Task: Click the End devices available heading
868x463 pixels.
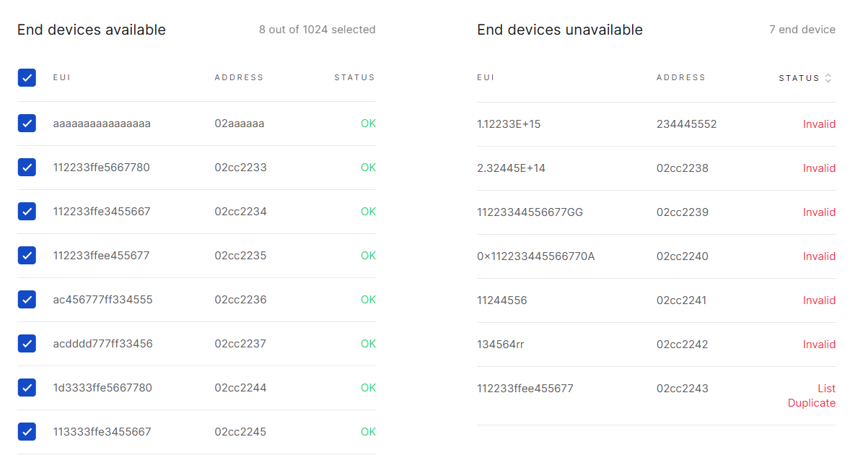Action: (x=91, y=30)
